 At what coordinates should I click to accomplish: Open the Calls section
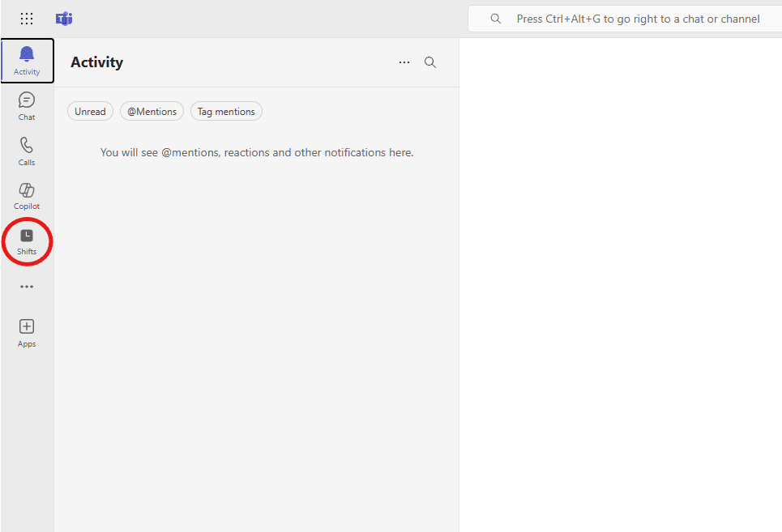pos(27,151)
